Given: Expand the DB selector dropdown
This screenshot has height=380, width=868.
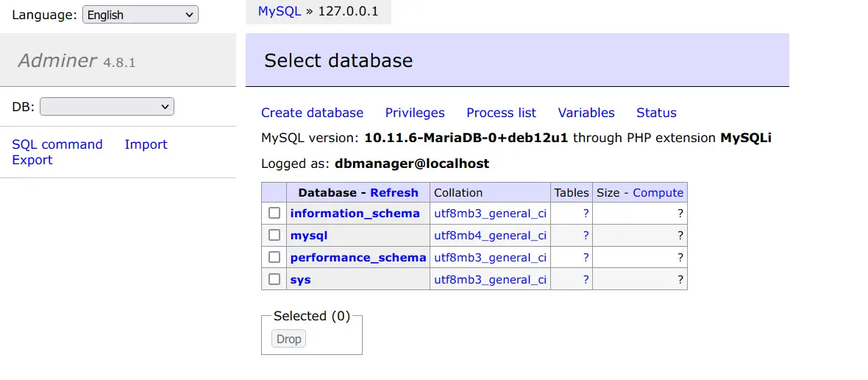Looking at the screenshot, I should pos(107,106).
